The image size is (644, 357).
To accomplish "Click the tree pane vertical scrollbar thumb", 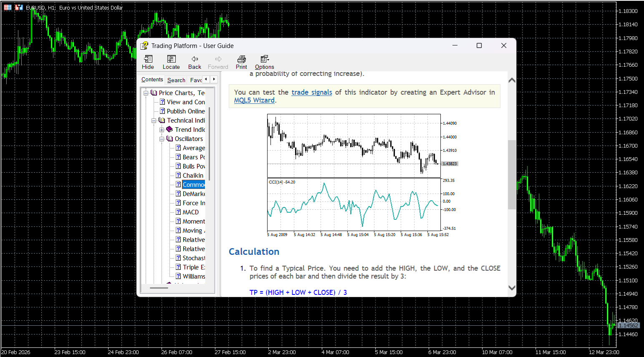I will tap(210, 144).
